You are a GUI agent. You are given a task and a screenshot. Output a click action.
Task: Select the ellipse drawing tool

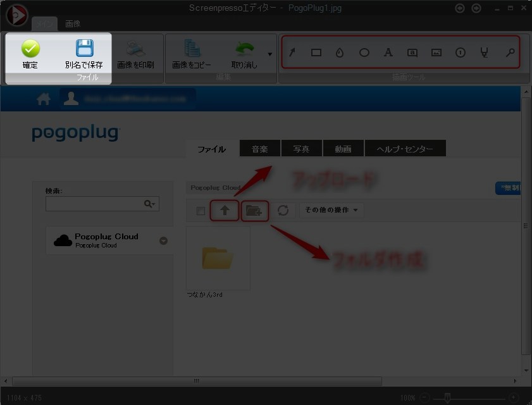[x=364, y=53]
